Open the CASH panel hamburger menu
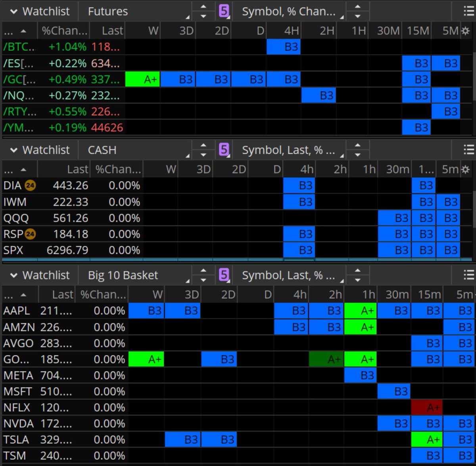Image resolution: width=476 pixels, height=466 pixels. point(469,150)
